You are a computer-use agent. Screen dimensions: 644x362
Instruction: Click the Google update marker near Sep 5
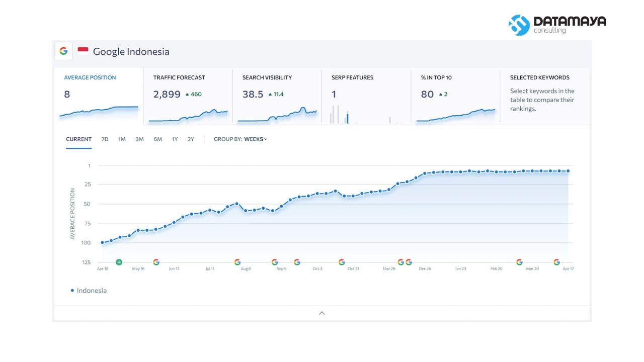(x=275, y=262)
